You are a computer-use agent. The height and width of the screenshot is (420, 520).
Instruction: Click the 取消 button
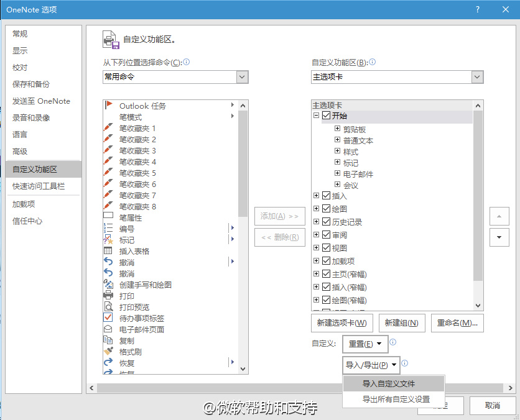click(x=493, y=406)
